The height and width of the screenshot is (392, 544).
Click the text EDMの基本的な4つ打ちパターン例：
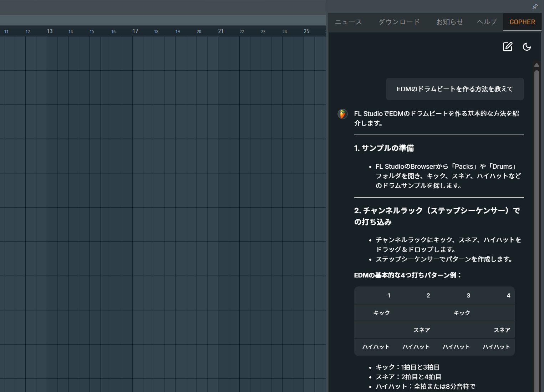click(408, 275)
